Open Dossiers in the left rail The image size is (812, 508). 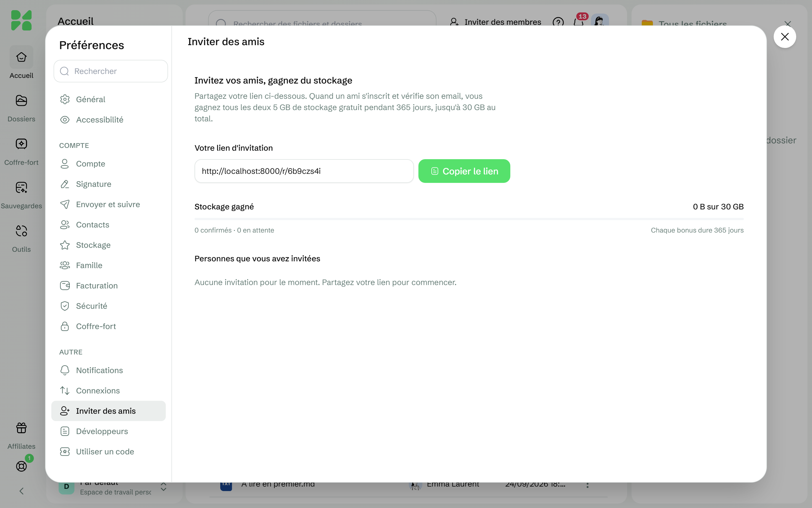click(21, 108)
